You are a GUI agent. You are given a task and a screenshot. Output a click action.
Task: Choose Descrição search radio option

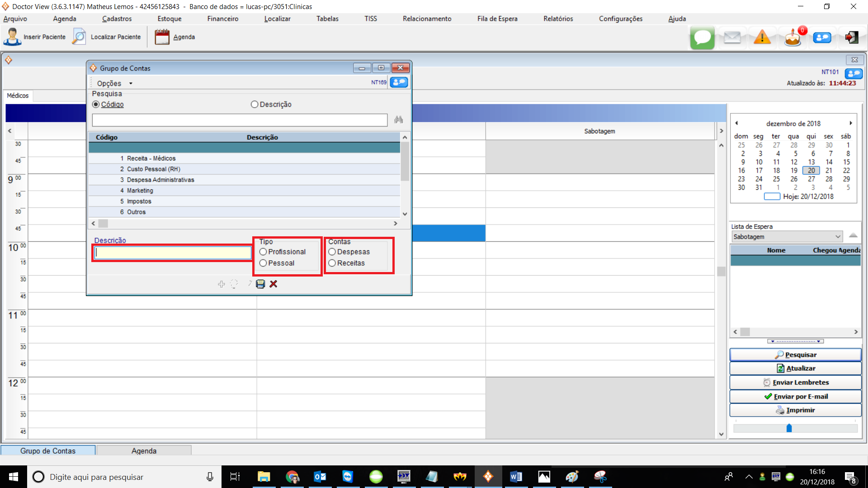[255, 104]
